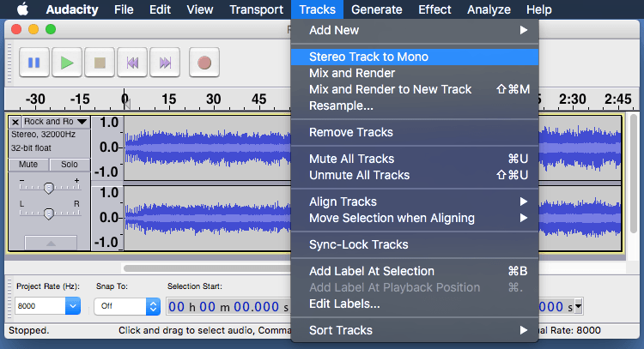Open the Transport menu

(x=256, y=9)
